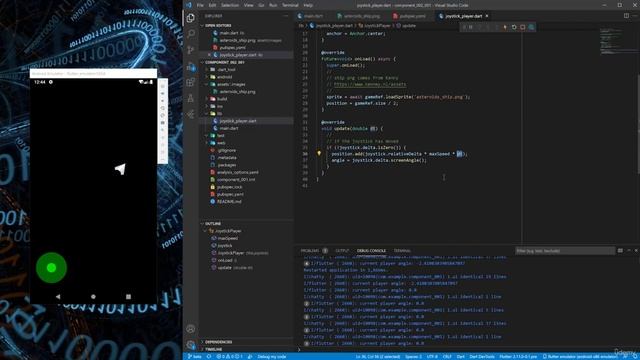
Task: Tap the green joystick knob in emulator
Action: (x=51, y=268)
